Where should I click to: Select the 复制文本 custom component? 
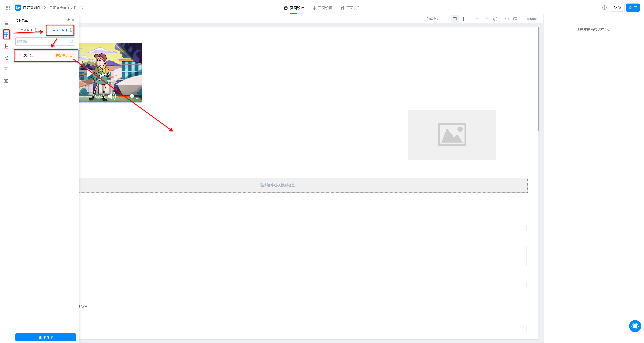(x=46, y=56)
